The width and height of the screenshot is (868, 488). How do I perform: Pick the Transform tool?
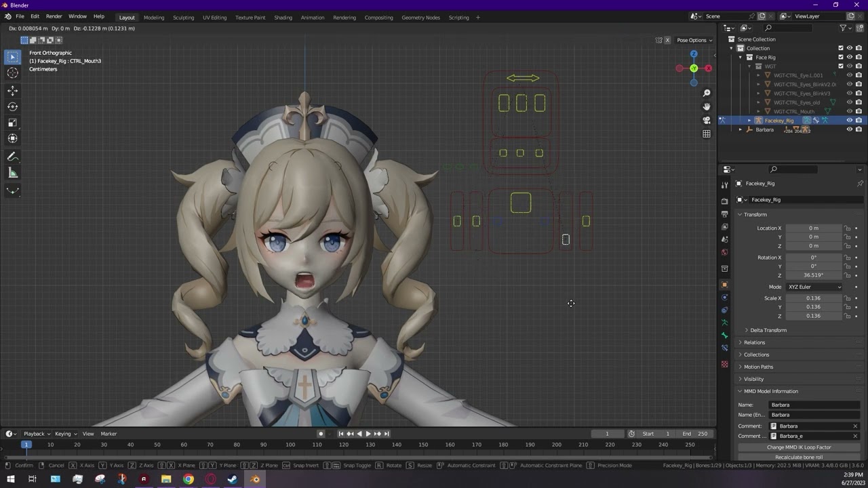tap(12, 138)
